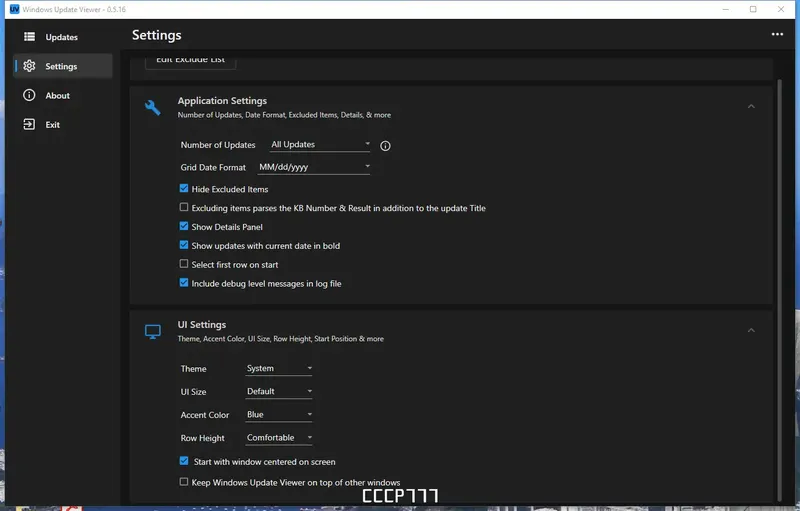Enable Select first row on start
The height and width of the screenshot is (511, 800).
(184, 265)
